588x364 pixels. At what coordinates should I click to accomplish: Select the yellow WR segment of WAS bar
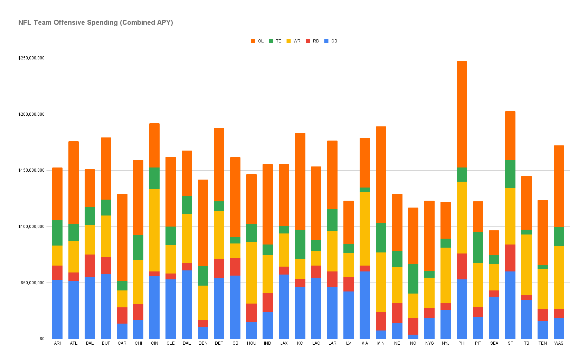click(559, 278)
